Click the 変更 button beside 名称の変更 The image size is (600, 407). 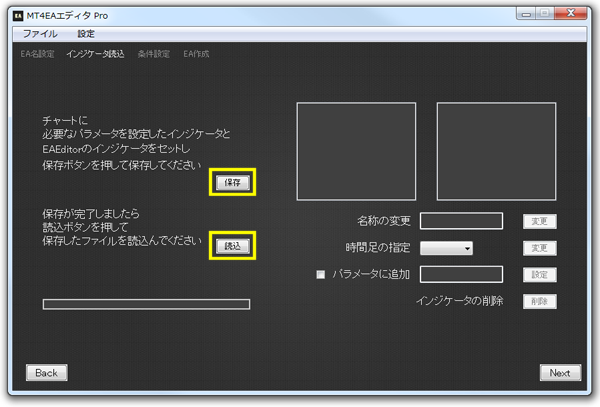point(540,221)
